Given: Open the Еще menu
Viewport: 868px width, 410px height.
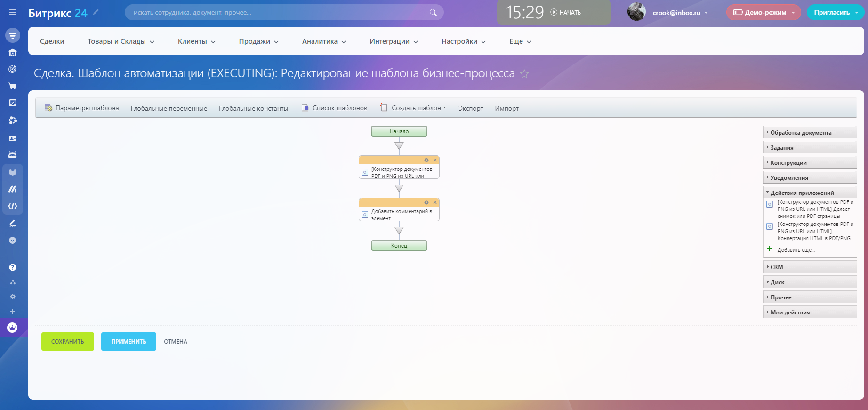Looking at the screenshot, I should [x=521, y=41].
